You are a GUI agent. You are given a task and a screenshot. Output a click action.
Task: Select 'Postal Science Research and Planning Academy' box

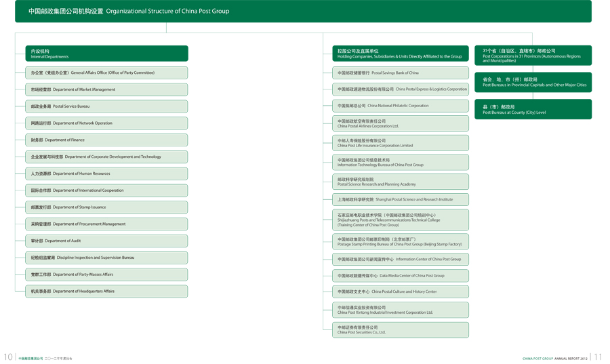[401, 182]
